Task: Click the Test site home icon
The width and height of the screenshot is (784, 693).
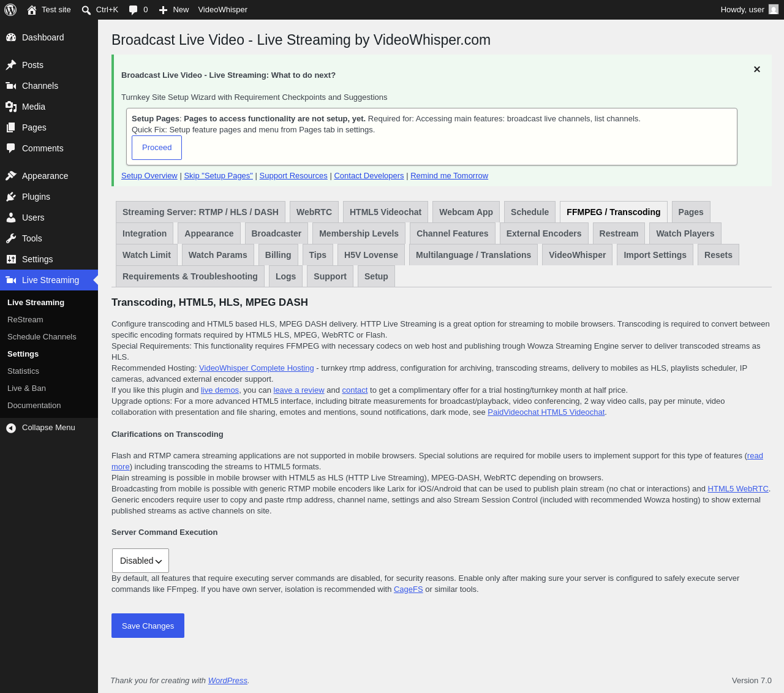Action: click(32, 10)
